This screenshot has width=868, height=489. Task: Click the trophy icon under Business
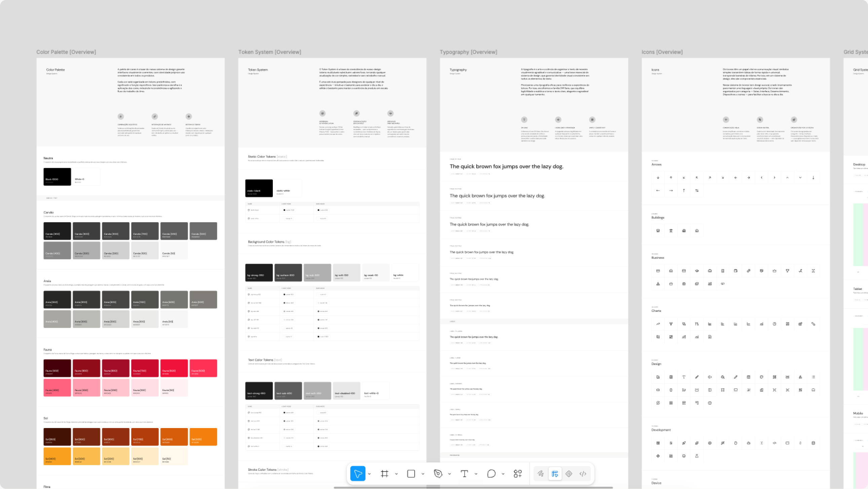tap(788, 271)
